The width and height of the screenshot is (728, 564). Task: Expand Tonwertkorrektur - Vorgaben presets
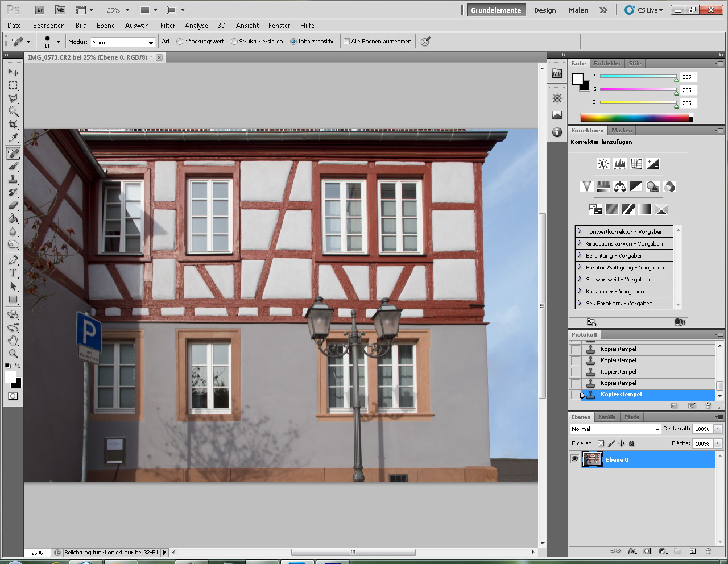coord(580,231)
